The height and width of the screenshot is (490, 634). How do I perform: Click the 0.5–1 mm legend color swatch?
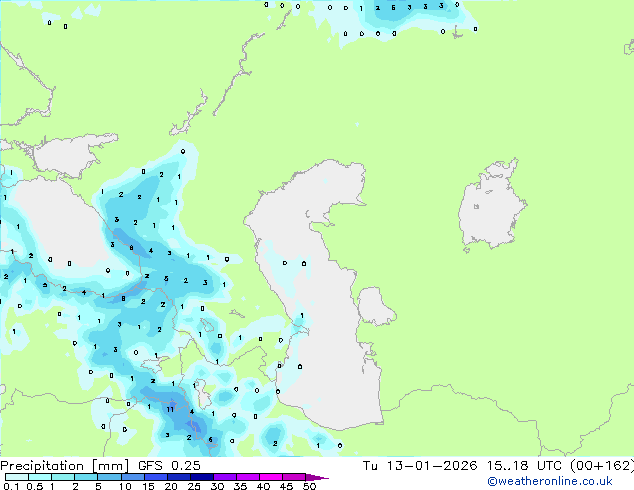tap(40, 477)
